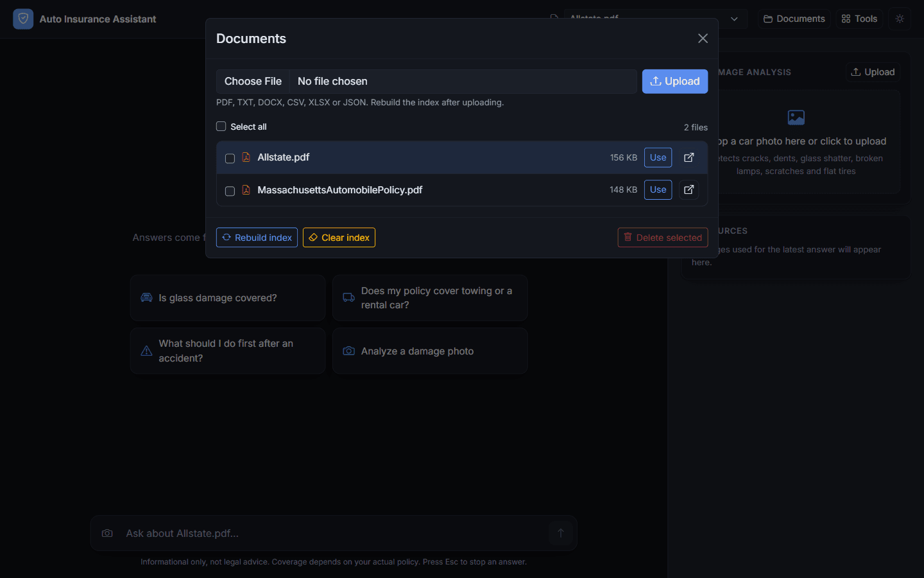Select the 'Is glass damage covered?' suggestion
Screen dimensions: 924x578
click(228, 298)
